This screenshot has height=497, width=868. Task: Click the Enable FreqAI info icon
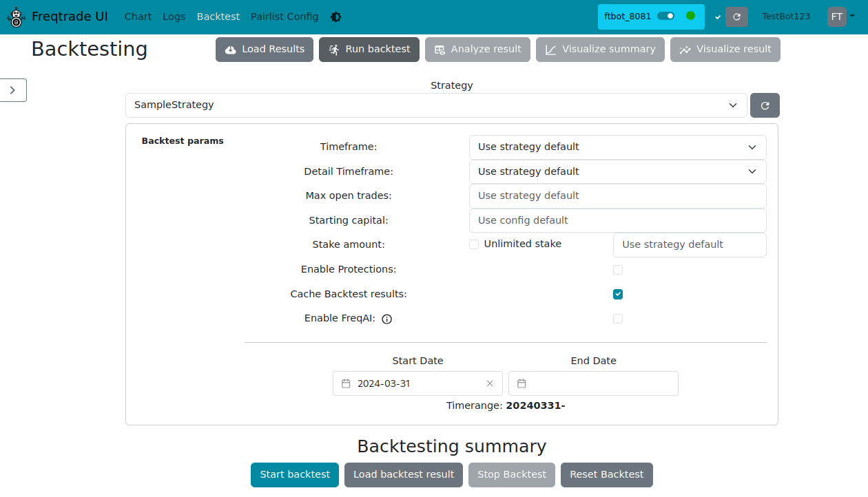[x=386, y=319]
